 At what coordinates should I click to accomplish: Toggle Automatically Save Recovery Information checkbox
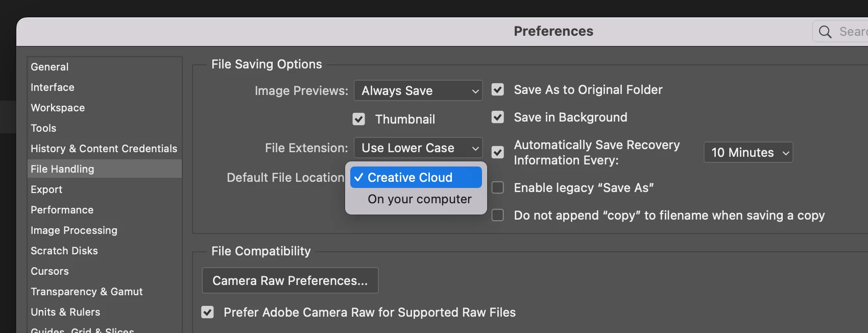498,152
